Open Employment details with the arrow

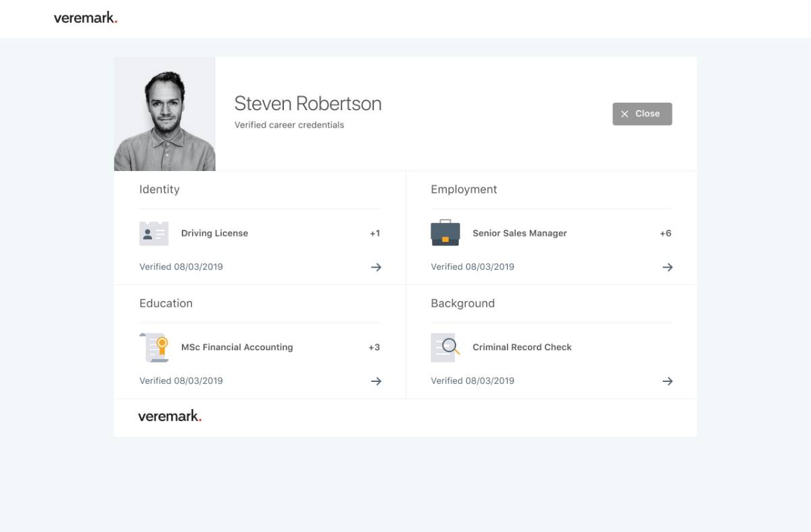tap(667, 267)
